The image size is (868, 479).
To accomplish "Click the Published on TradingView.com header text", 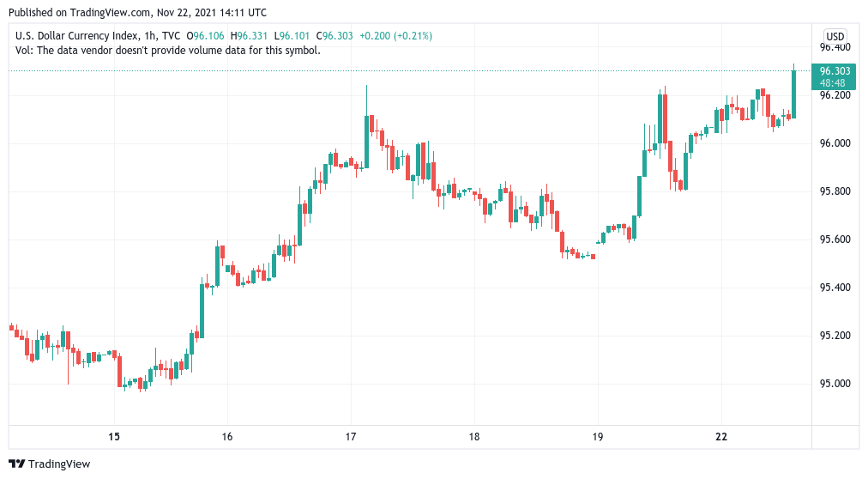I will click(x=137, y=12).
